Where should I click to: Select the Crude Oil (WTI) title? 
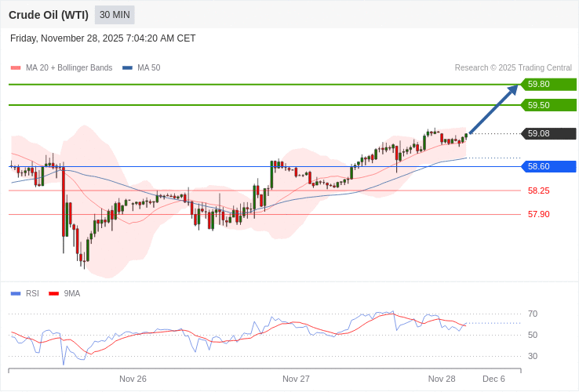49,15
